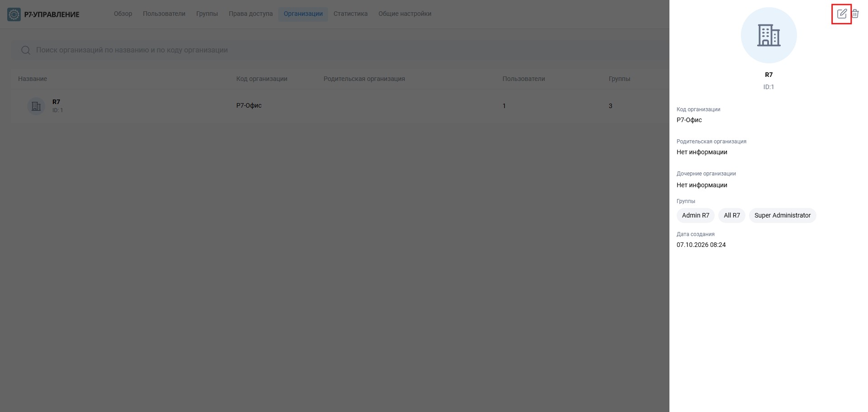Select the Организации tab
868x412 pixels.
click(x=303, y=14)
